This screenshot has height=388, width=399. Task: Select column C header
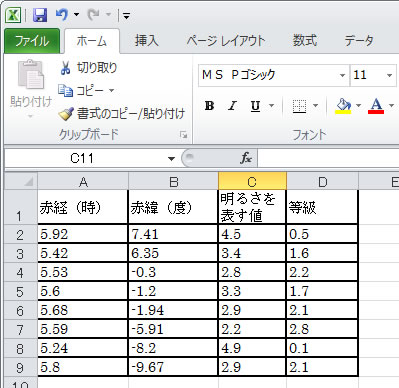pos(252,182)
